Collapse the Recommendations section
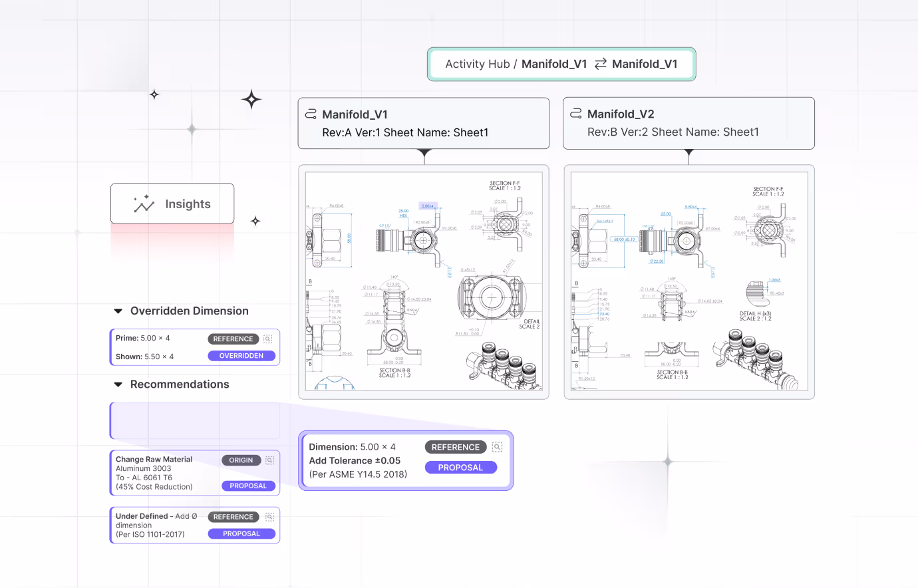The width and height of the screenshot is (918, 588). [x=118, y=384]
